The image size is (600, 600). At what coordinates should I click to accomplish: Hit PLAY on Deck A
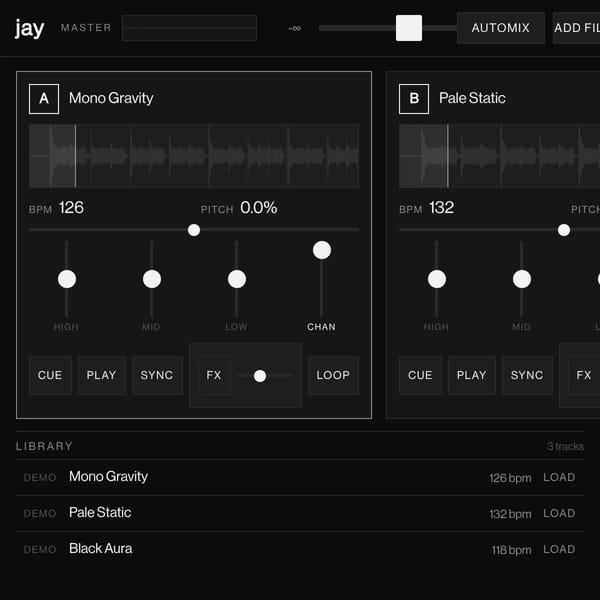tap(102, 375)
